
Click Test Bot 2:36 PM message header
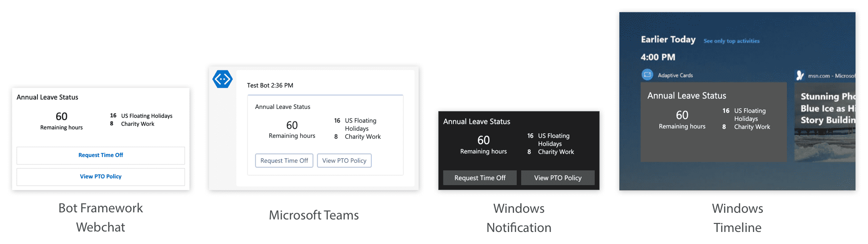click(270, 85)
